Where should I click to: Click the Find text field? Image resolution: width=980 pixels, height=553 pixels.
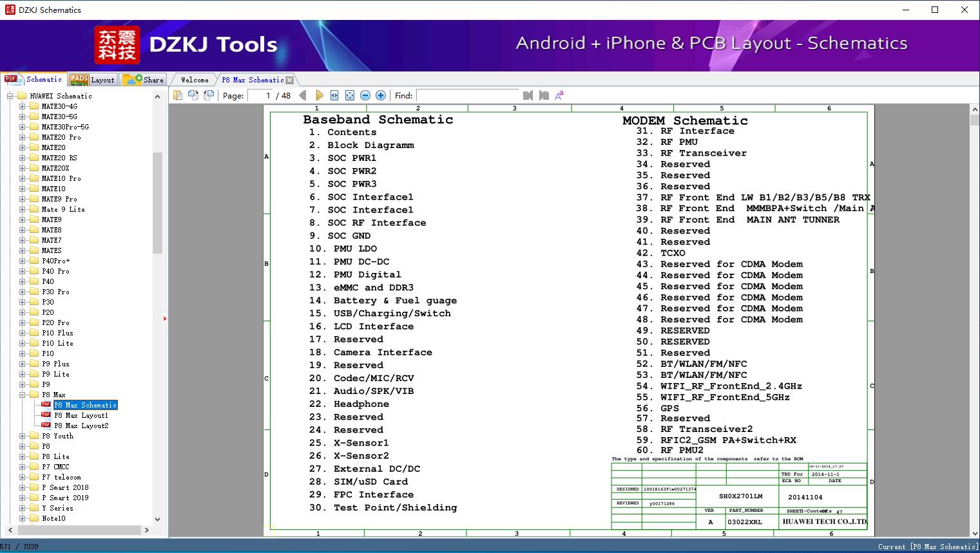(x=468, y=95)
